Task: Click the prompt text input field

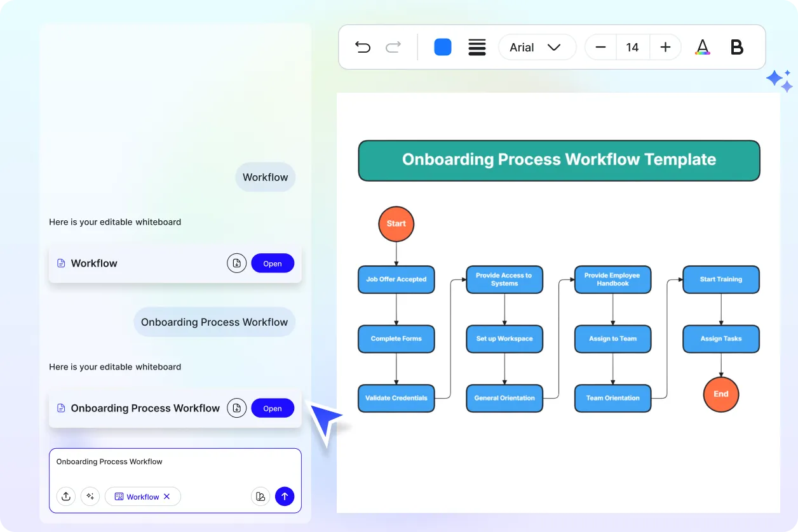Action: pos(175,462)
